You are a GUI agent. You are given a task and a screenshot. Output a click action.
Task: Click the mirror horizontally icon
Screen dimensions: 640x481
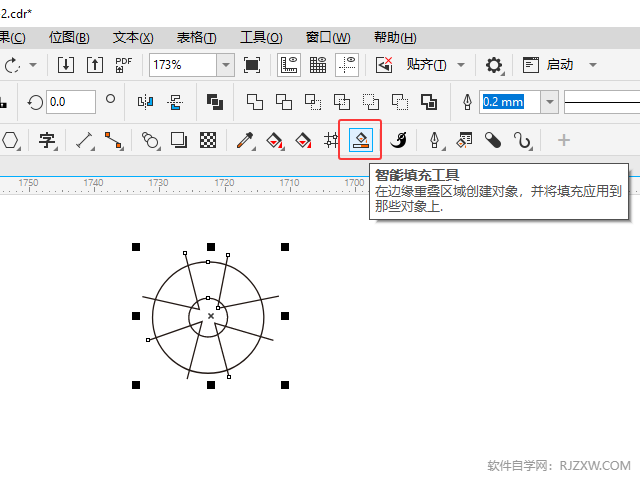(145, 102)
